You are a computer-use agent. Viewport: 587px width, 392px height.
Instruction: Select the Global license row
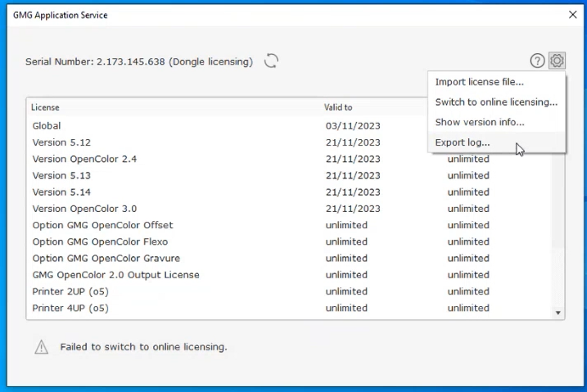coord(289,126)
